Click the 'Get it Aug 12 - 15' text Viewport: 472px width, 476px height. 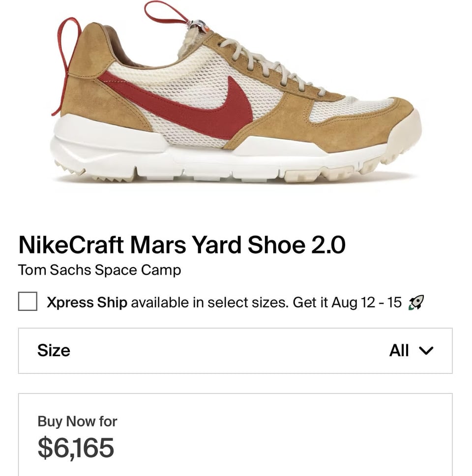[x=347, y=302]
